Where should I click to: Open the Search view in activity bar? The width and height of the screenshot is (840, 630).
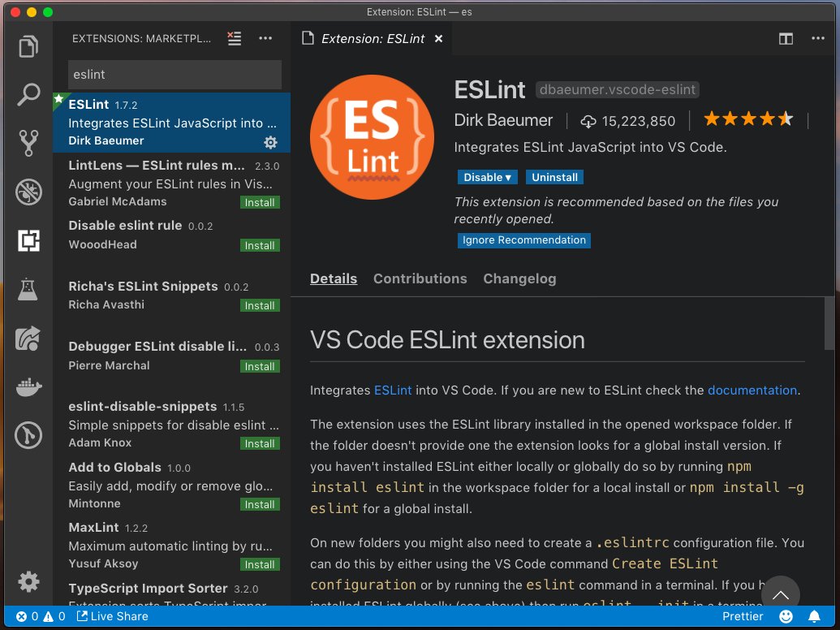coord(28,95)
